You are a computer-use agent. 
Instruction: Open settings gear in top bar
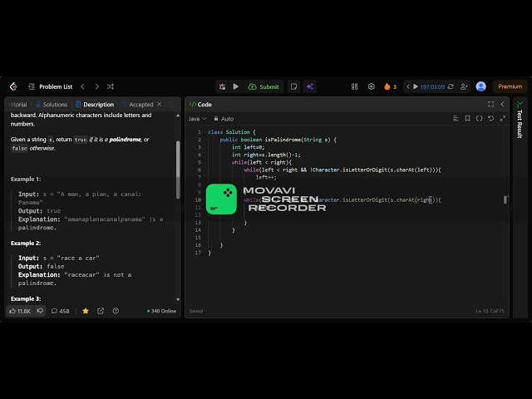point(372,86)
